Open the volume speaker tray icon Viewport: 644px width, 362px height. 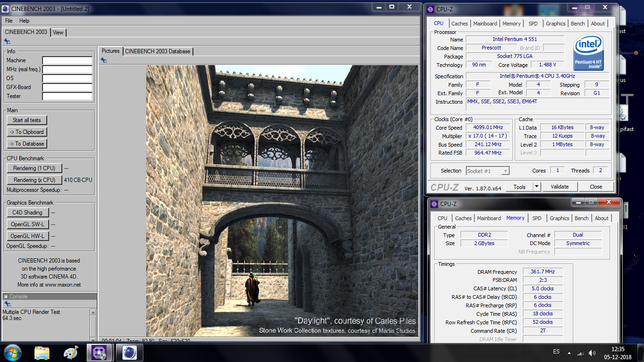point(591,353)
